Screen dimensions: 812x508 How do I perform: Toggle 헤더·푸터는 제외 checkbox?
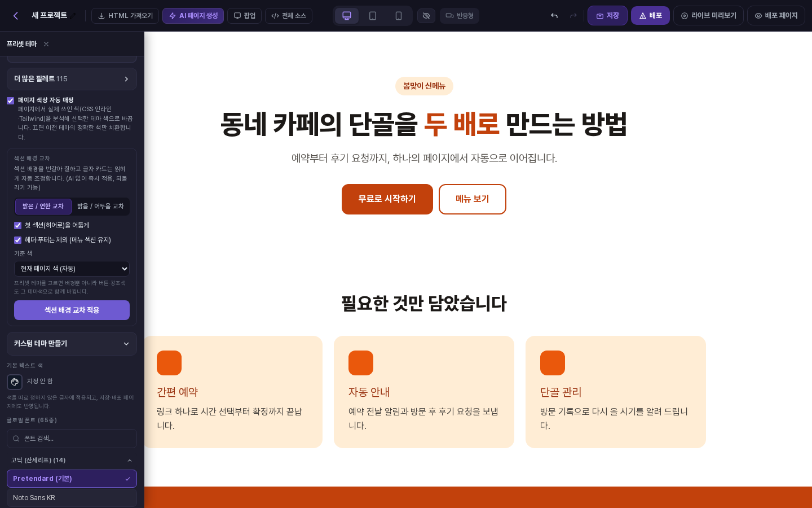click(17, 240)
